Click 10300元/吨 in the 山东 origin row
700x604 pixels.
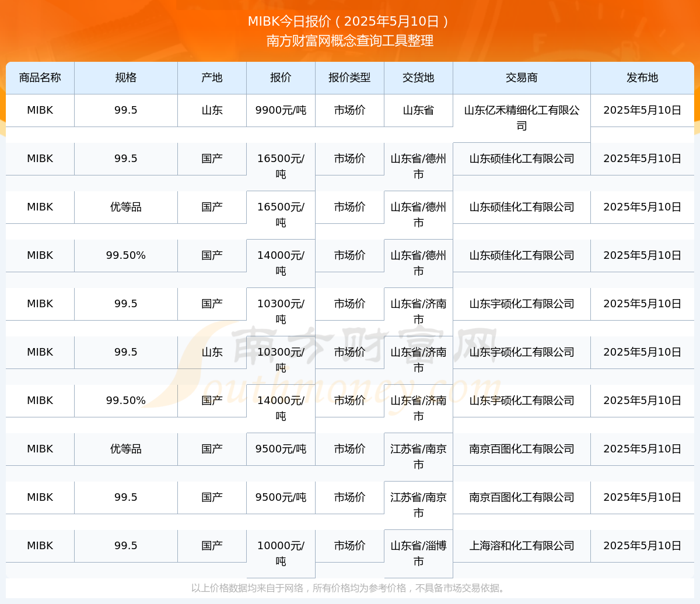281,360
